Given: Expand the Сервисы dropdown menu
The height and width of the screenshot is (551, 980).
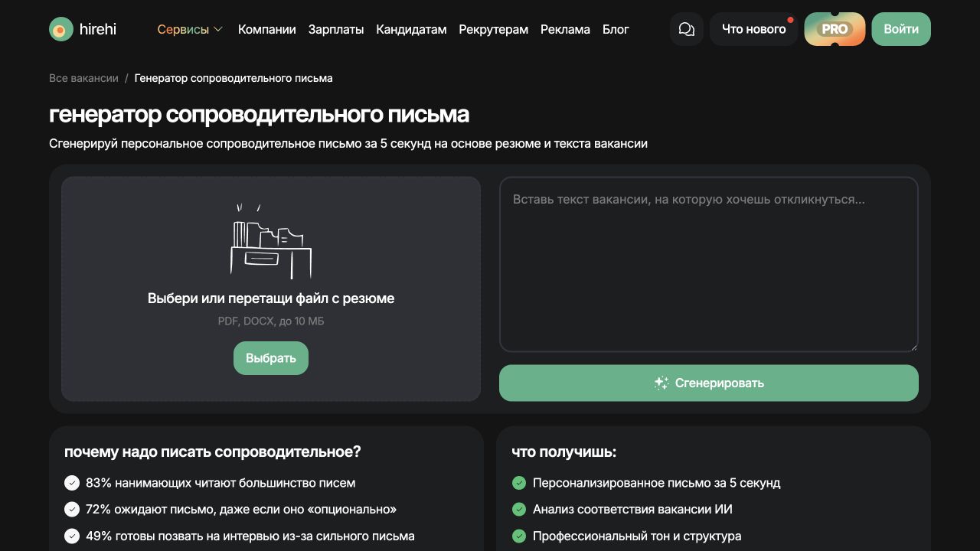Looking at the screenshot, I should (x=190, y=29).
